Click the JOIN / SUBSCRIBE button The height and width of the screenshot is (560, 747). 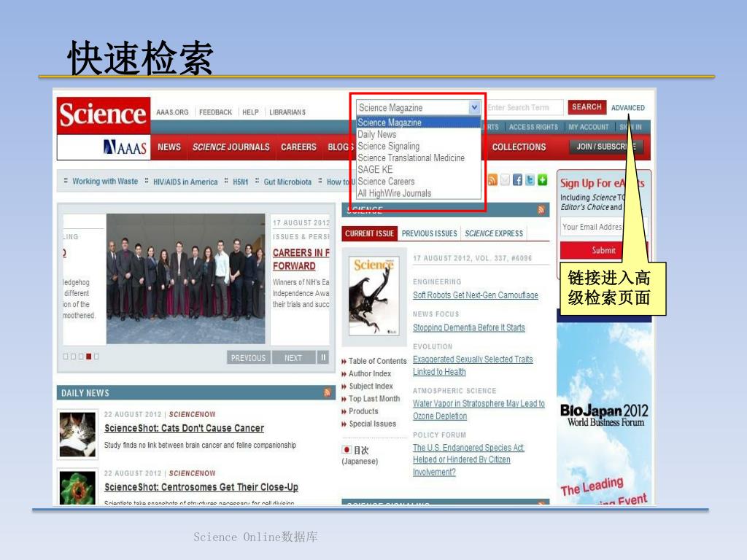[606, 147]
